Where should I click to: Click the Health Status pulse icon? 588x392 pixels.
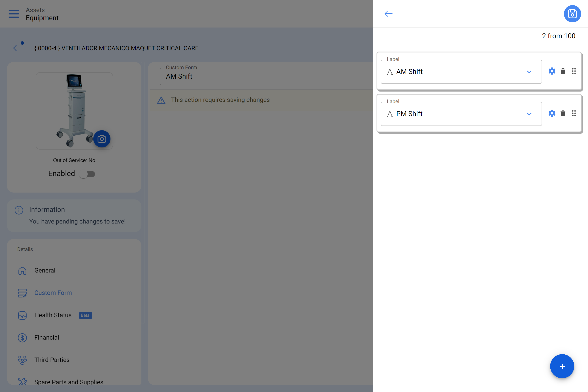tap(22, 315)
